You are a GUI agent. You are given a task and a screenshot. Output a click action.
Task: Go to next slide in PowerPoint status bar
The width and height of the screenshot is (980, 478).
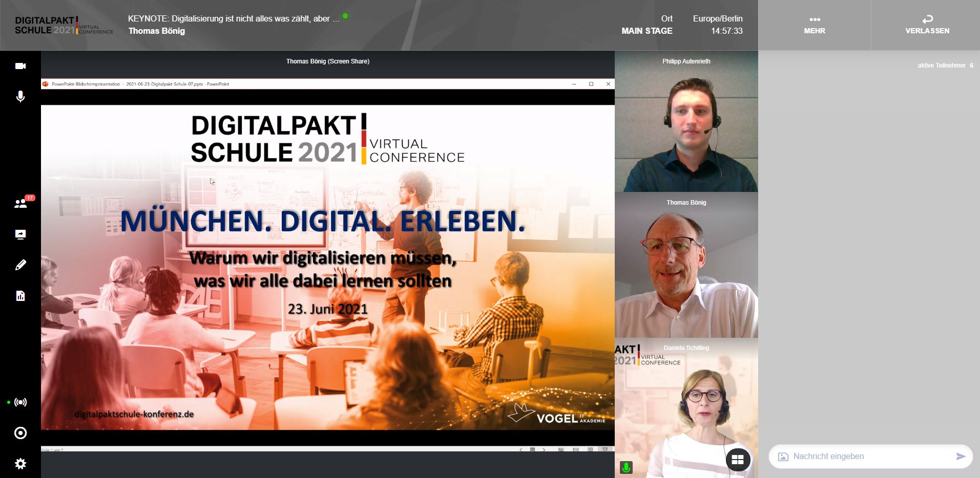coord(544,449)
